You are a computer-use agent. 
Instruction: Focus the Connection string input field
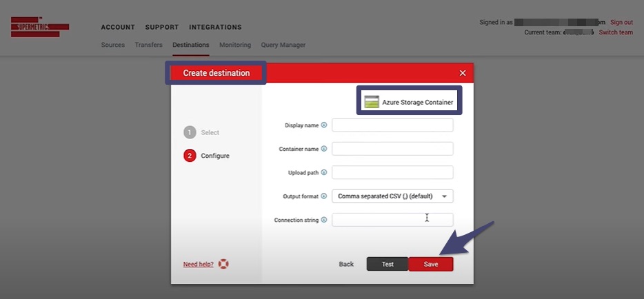(392, 220)
